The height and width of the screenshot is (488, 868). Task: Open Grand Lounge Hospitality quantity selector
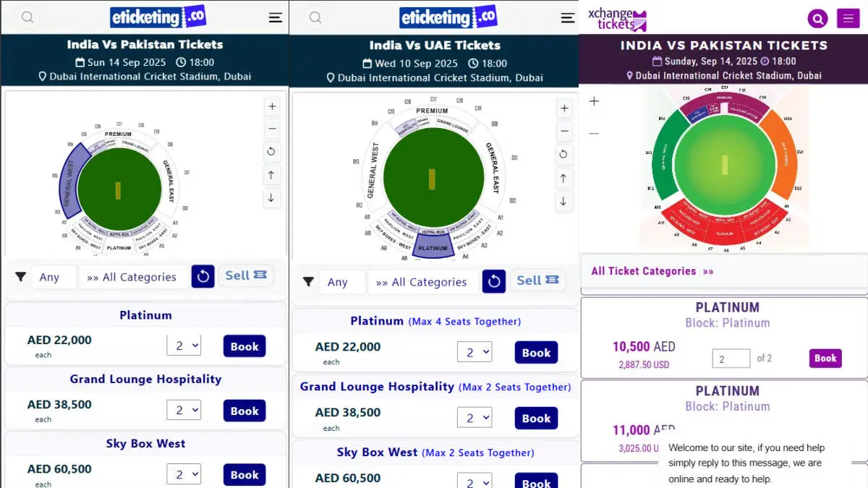click(x=184, y=409)
